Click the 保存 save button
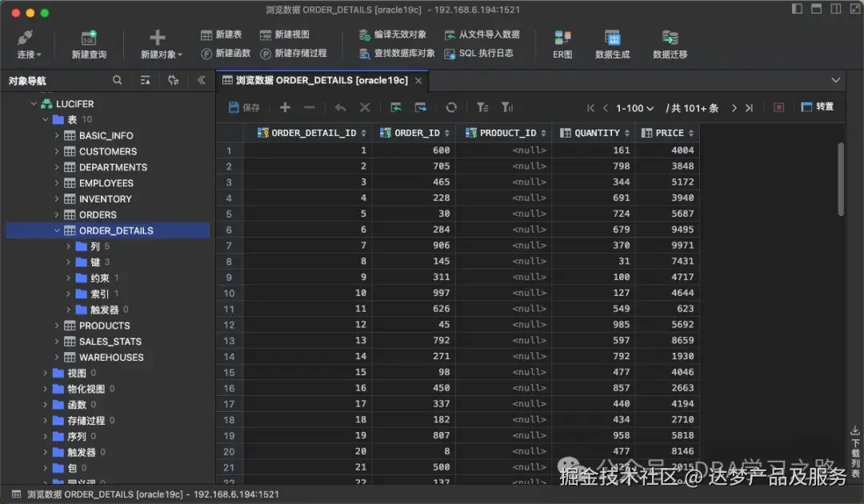 (x=244, y=107)
